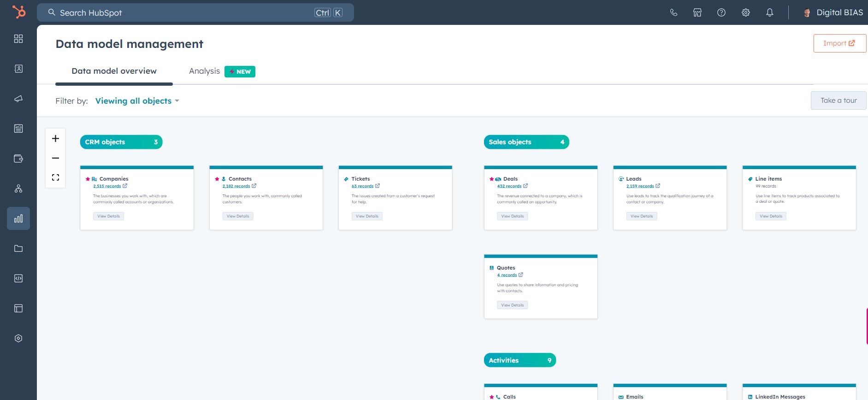Open the Bookmarks grid icon in sidebar
The height and width of the screenshot is (400, 868).
[x=18, y=39]
